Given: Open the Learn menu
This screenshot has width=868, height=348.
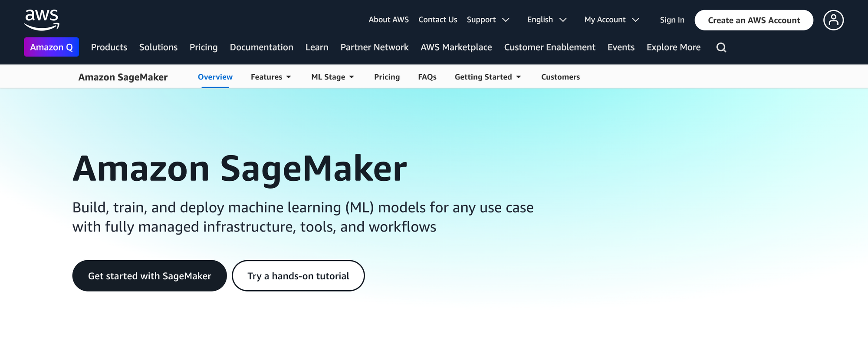Looking at the screenshot, I should 317,47.
